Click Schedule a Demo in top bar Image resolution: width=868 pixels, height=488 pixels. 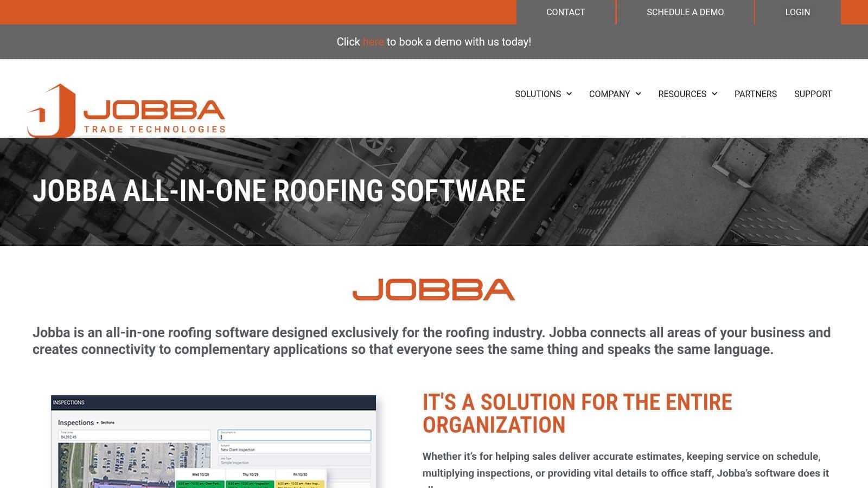tap(685, 12)
